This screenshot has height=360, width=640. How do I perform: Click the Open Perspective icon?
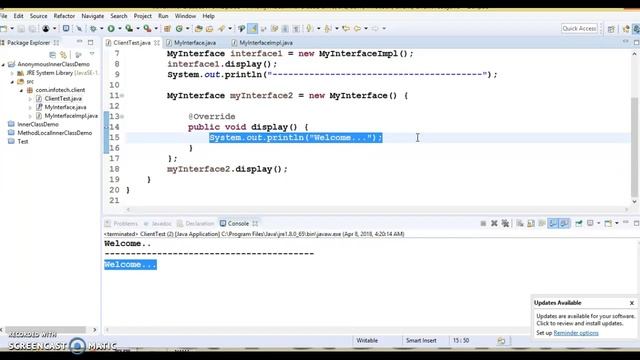tap(611, 29)
